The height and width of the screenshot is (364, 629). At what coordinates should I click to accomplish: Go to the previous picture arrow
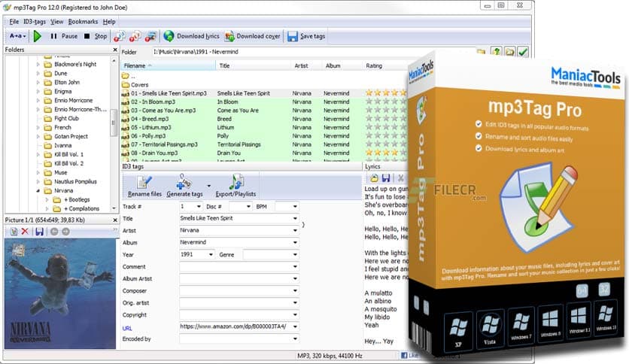[54, 232]
